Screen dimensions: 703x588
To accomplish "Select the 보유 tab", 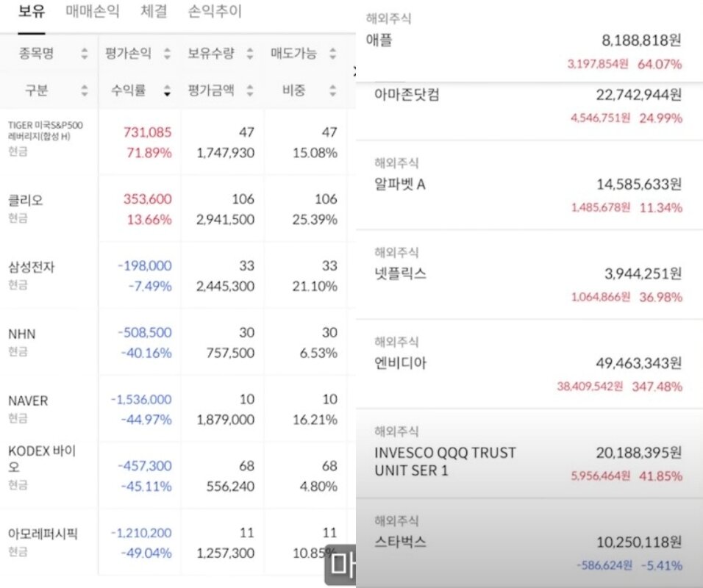I will tap(32, 12).
